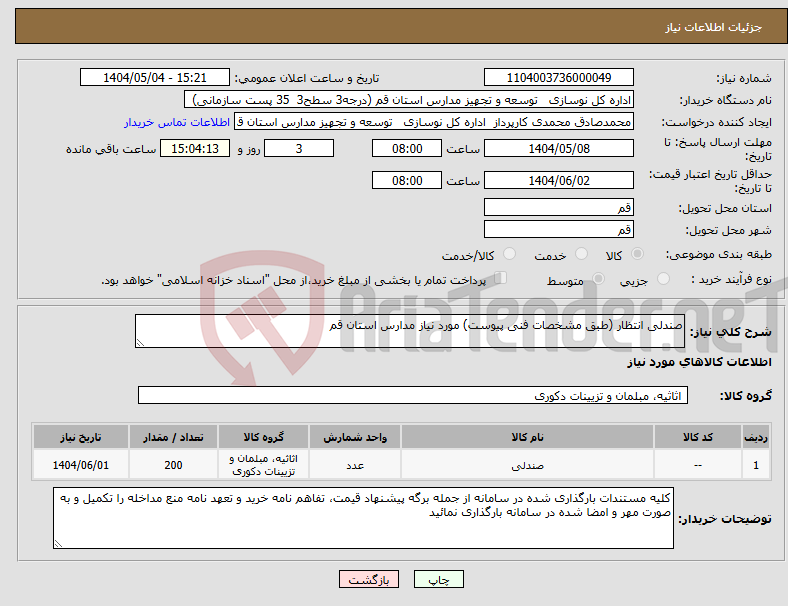This screenshot has height=606, width=788.
Task: Select the خدمت radio button
Action: [581, 254]
